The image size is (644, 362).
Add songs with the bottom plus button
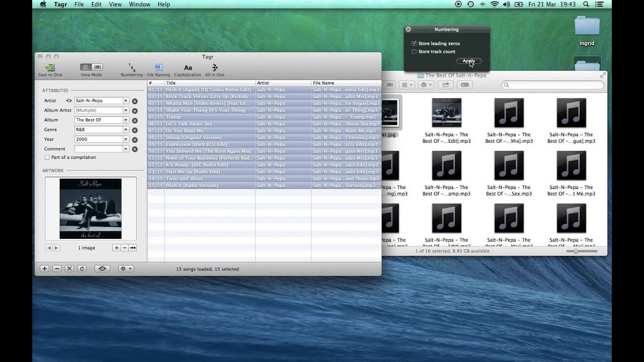(44, 269)
